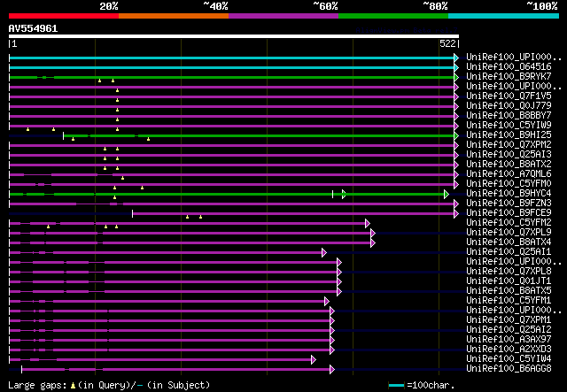Click the green ~80% identity legend segment

click(x=393, y=16)
